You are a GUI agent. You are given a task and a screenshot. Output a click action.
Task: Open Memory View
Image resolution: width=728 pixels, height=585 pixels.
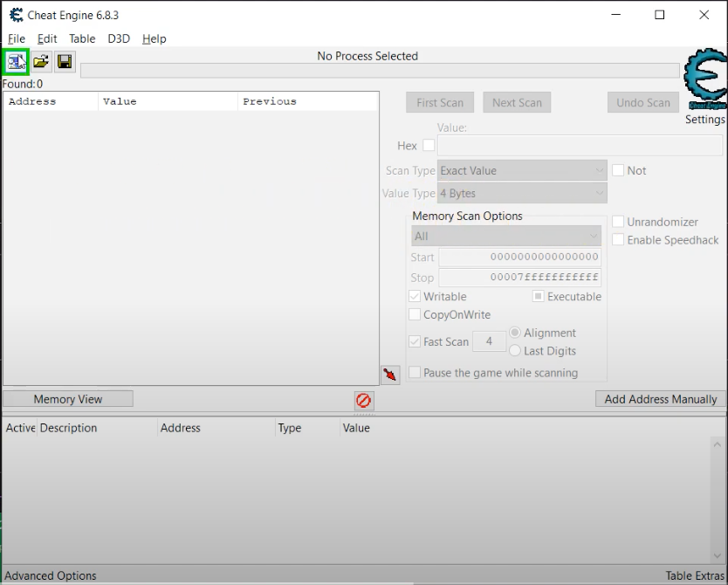point(68,399)
